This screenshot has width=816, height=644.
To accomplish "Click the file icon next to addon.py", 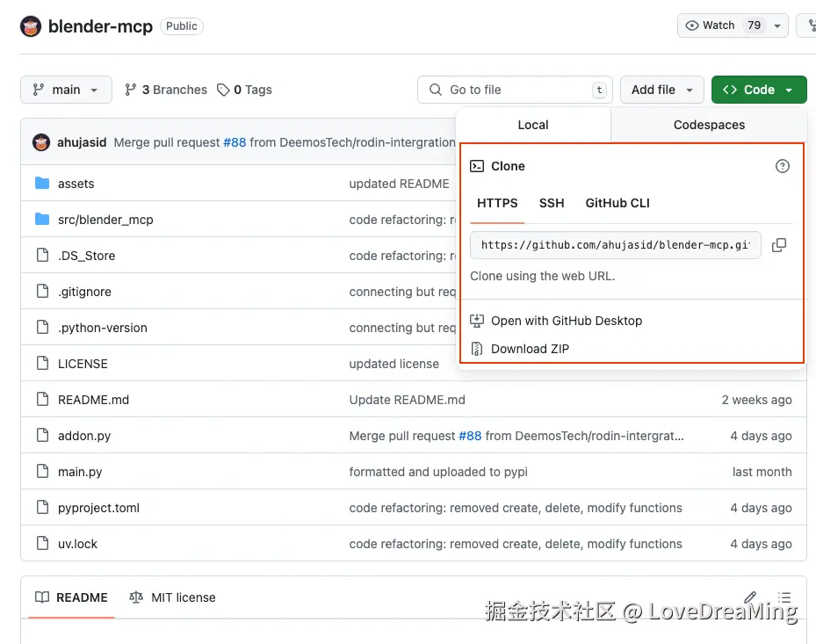I will (43, 435).
